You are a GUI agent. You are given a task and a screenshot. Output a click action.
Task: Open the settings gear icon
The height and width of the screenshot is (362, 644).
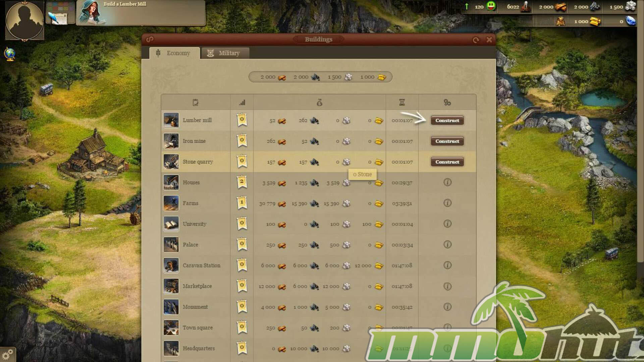point(7,355)
